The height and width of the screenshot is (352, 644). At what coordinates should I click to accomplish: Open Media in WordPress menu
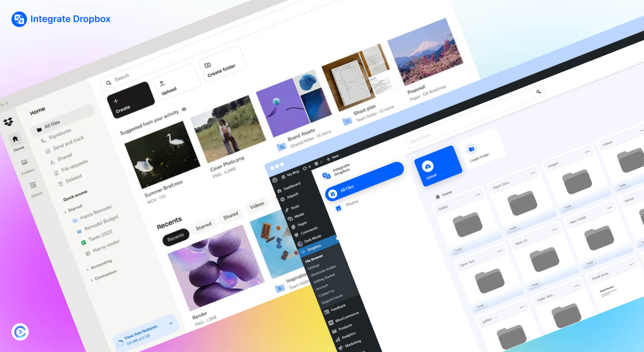click(296, 217)
